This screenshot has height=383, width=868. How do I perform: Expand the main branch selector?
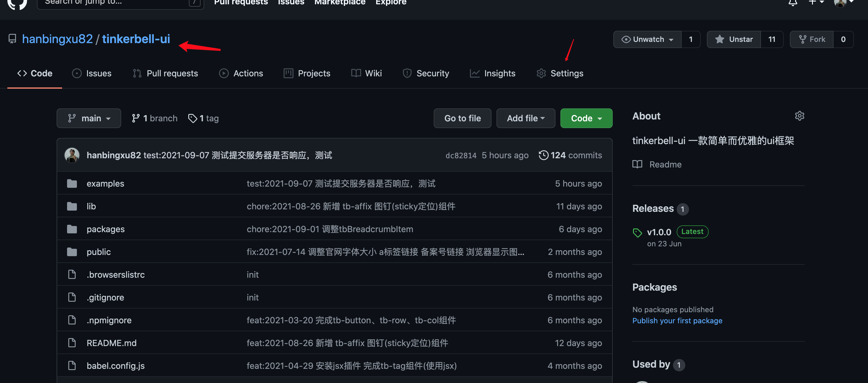coord(89,118)
